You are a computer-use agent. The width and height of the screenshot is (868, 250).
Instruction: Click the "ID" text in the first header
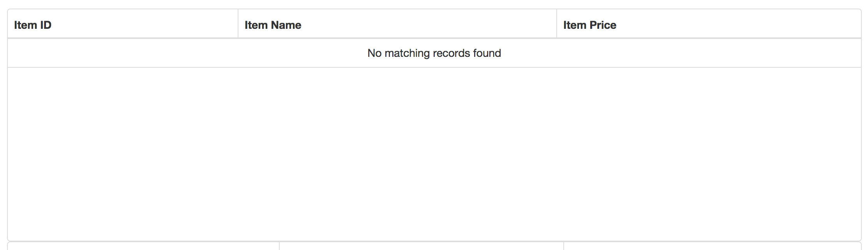point(46,25)
